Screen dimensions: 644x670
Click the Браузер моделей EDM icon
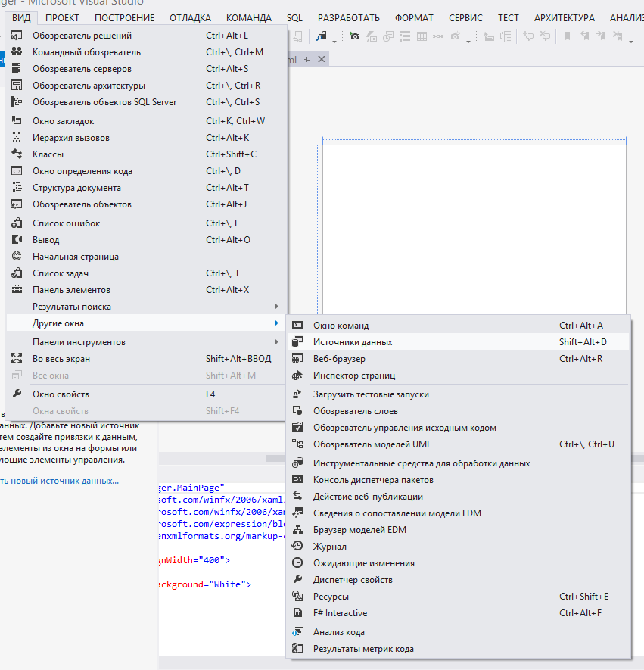pos(297,529)
